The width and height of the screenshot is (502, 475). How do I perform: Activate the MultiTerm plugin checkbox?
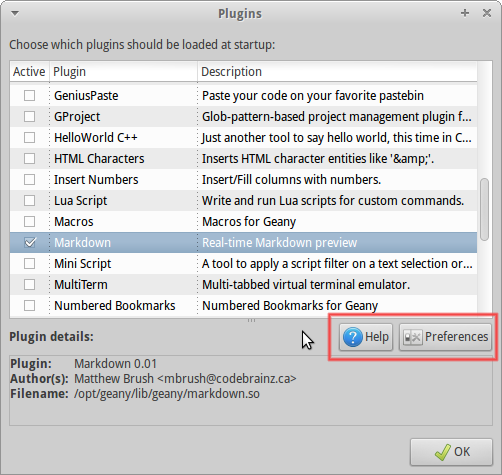(x=30, y=285)
